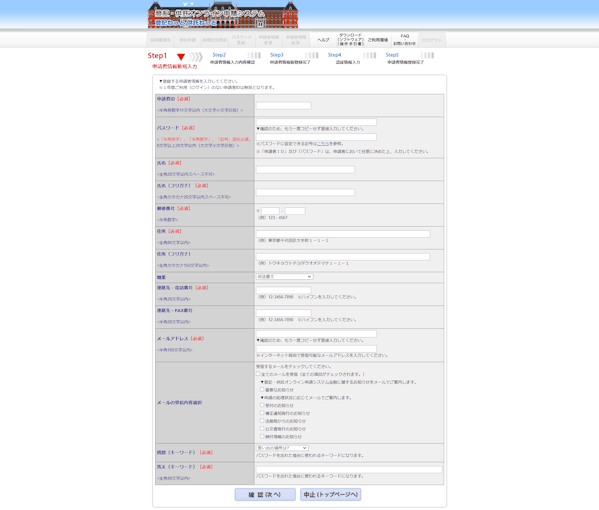Click the 答え（キーワード） input field
Viewport: 599px width, 510px height.
[x=349, y=470]
